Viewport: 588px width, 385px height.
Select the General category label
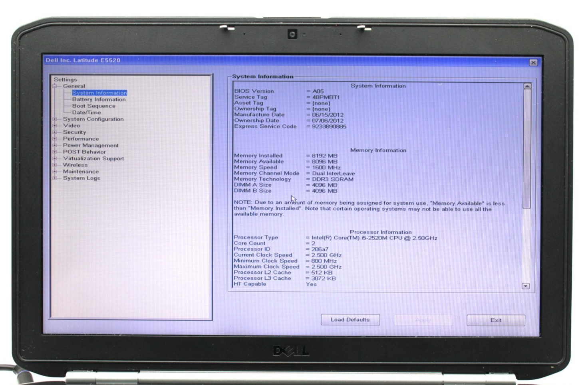tap(74, 86)
